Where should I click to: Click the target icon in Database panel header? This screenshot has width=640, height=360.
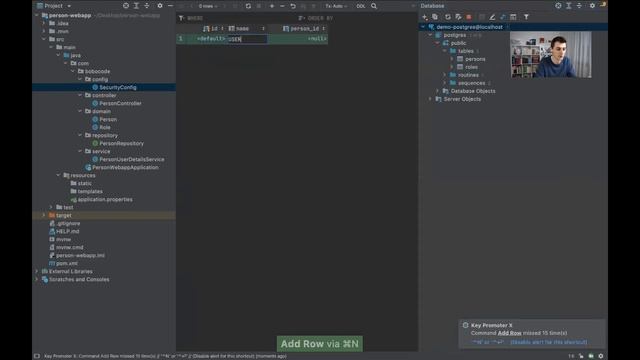(x=558, y=6)
